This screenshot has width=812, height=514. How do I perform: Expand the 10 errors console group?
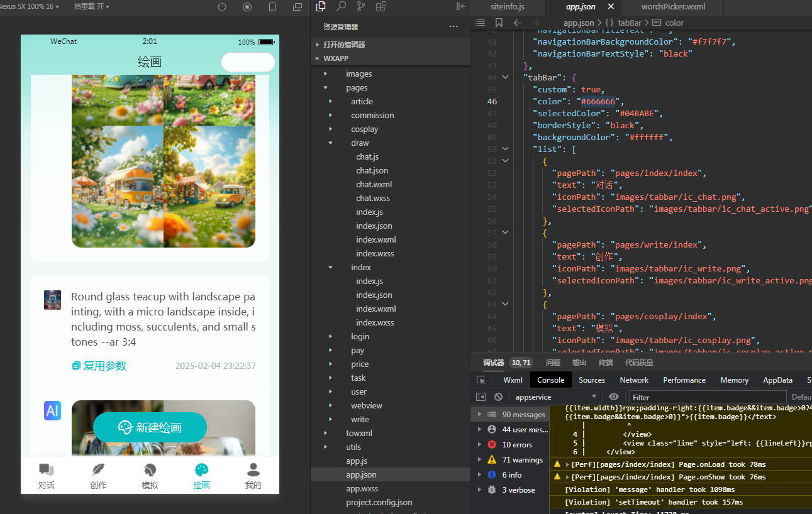pyautogui.click(x=480, y=445)
